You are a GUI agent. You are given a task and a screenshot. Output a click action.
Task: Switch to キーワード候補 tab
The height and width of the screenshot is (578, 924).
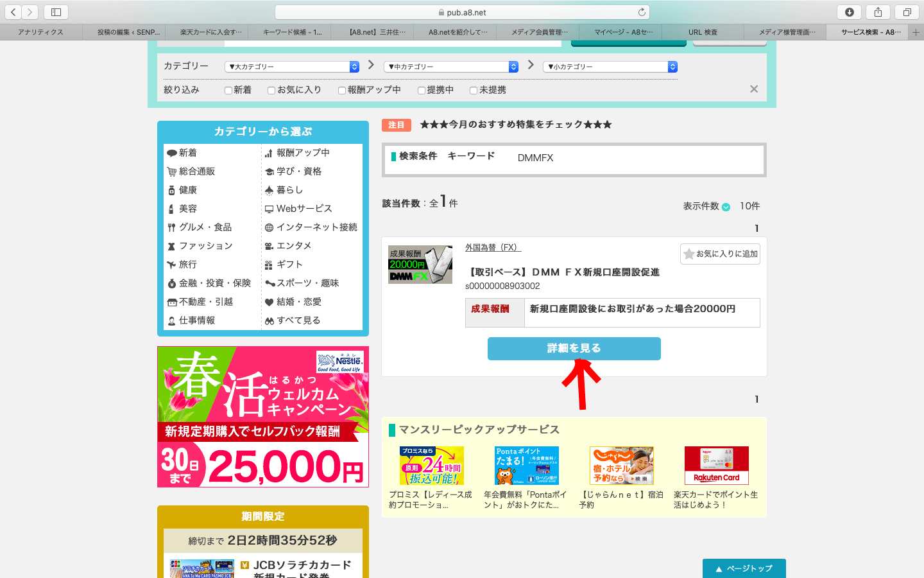(293, 32)
